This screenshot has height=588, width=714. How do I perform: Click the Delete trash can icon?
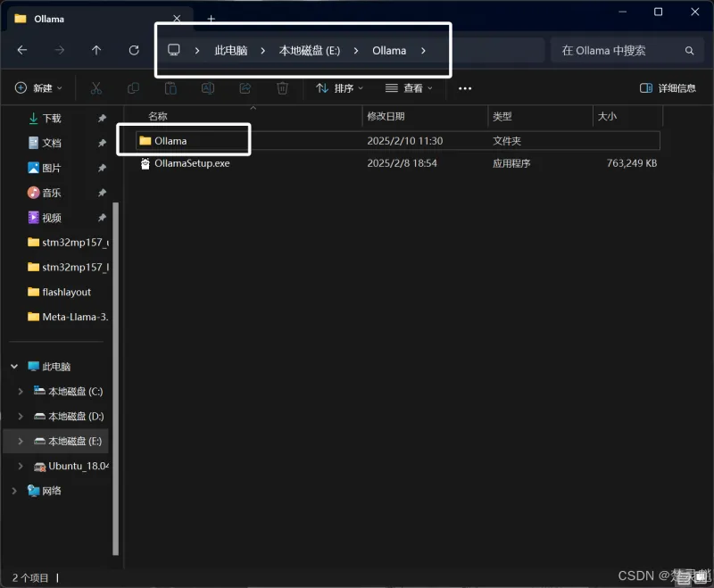coord(282,88)
